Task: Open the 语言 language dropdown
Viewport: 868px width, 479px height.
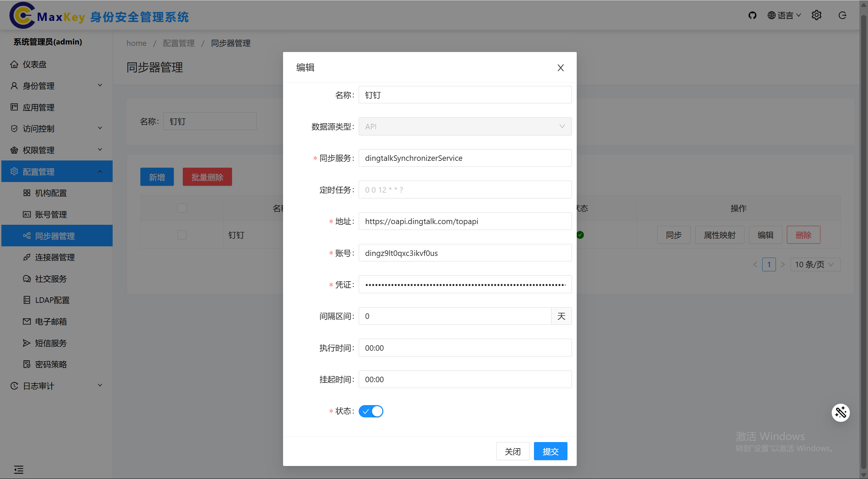Action: [784, 15]
